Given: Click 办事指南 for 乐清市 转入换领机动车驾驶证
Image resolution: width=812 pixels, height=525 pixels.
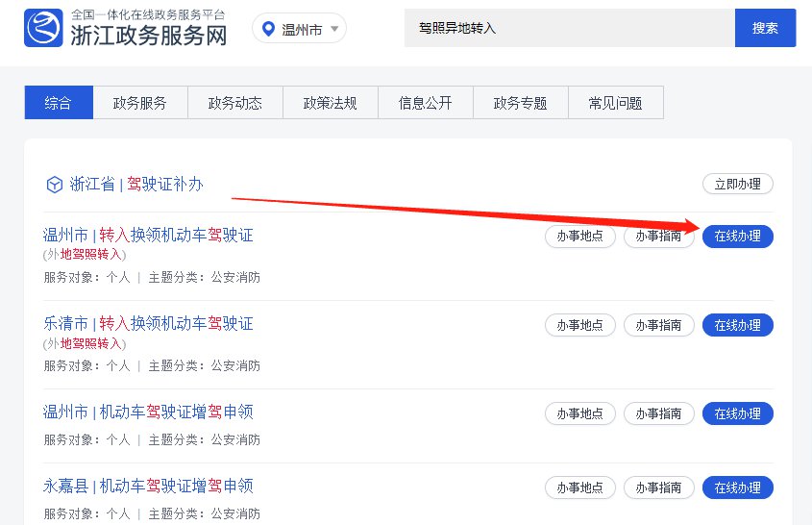Looking at the screenshot, I should (x=659, y=325).
